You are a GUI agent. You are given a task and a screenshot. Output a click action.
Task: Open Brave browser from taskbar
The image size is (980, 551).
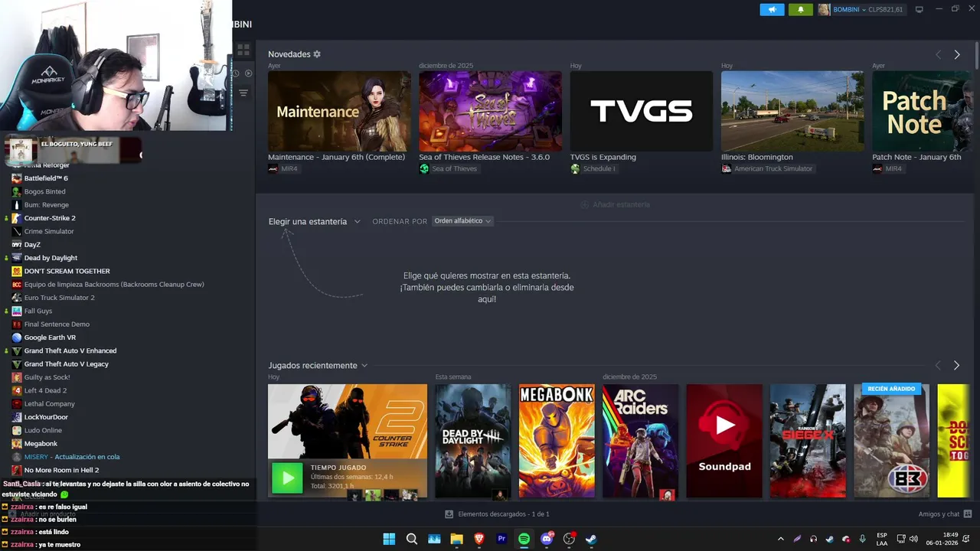[x=479, y=539]
